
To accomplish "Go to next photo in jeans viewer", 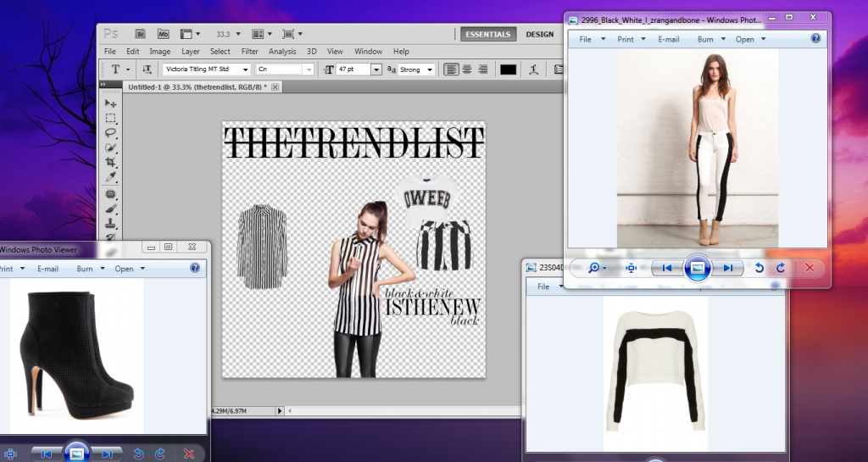I will point(727,268).
